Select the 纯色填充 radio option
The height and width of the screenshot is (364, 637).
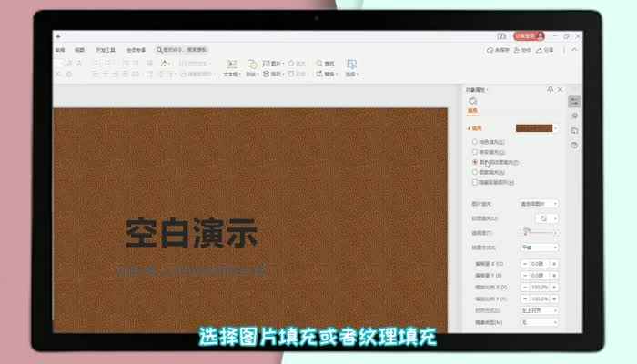(489, 142)
